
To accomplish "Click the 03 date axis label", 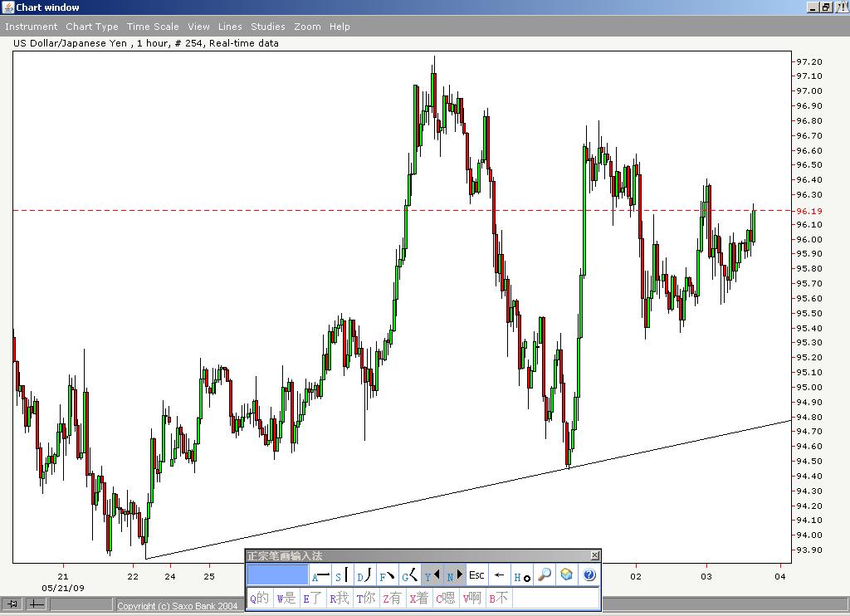I will [706, 576].
